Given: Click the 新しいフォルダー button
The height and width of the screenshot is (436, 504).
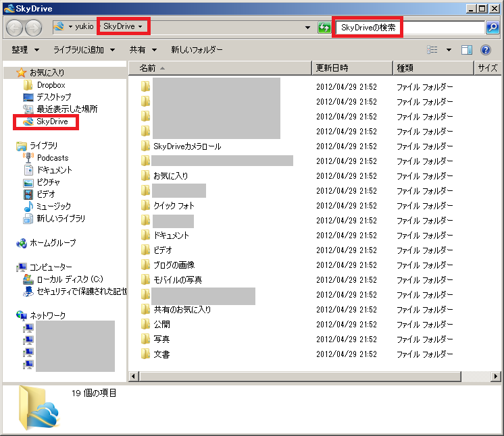Looking at the screenshot, I should click(197, 50).
